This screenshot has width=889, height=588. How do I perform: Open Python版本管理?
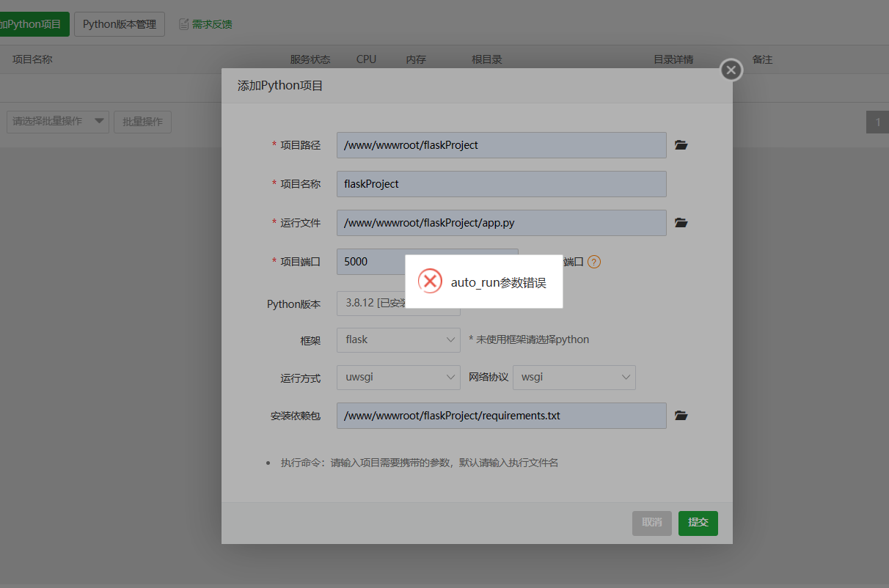click(120, 24)
